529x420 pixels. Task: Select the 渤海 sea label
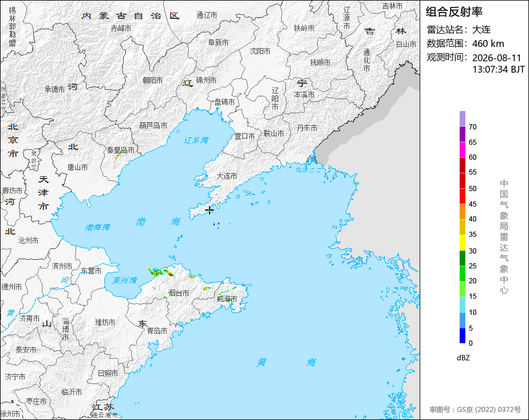point(158,221)
